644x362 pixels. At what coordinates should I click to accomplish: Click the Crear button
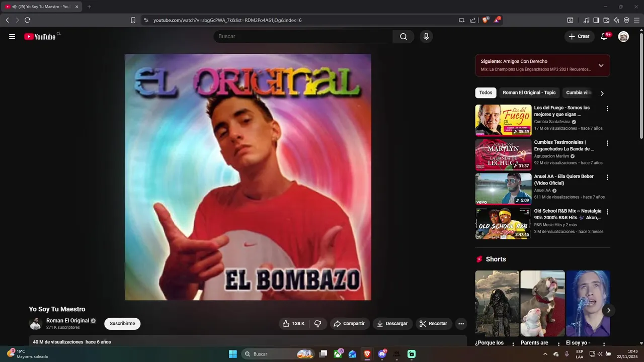click(x=579, y=37)
